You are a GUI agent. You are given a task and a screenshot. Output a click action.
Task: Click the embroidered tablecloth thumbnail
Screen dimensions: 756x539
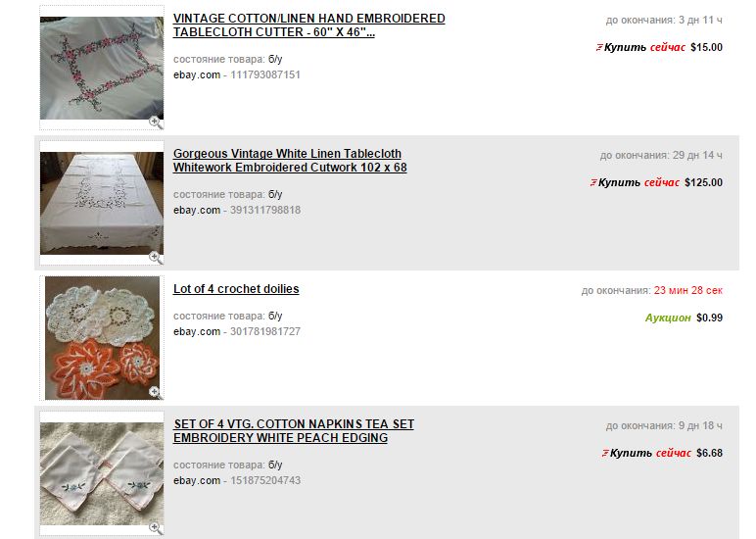[102, 68]
